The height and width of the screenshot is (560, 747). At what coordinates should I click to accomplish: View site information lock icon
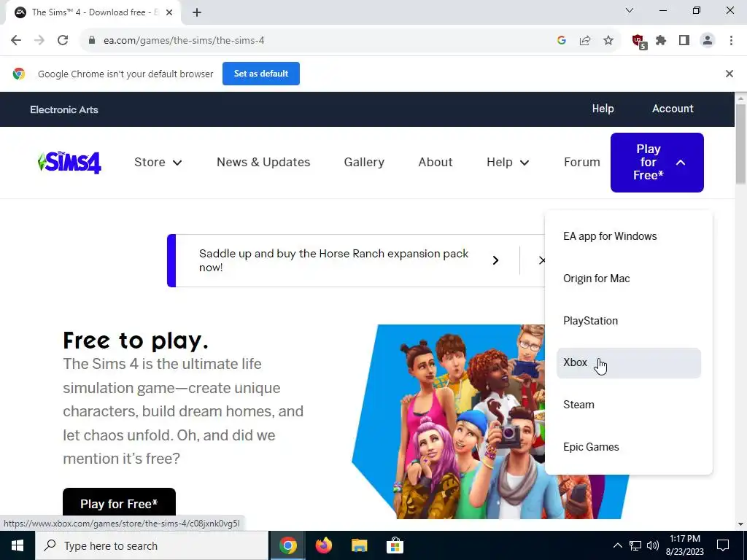point(91,41)
